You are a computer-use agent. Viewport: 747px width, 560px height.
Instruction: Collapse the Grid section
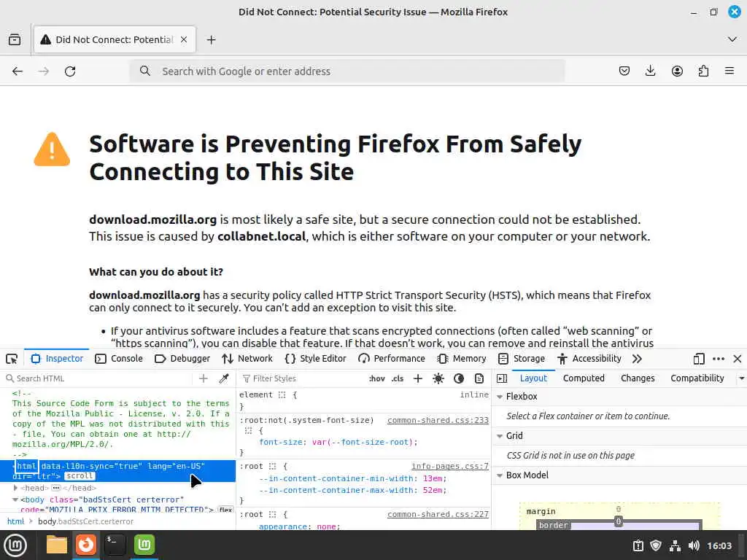[x=500, y=436]
